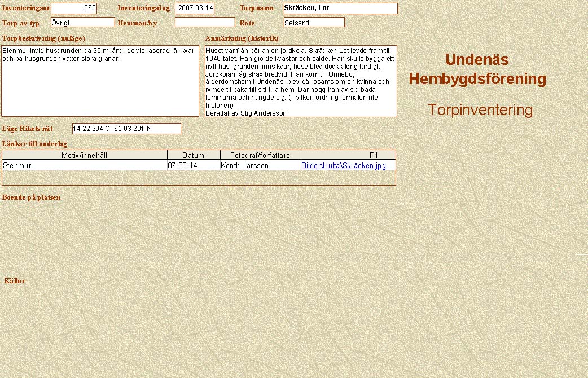Click the empty row below Stenmur
Image resolution: width=588 pixels, height=378 pixels.
(x=199, y=178)
